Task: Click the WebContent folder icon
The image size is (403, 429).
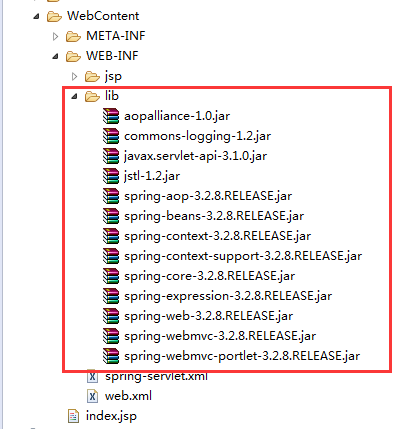Action: (x=54, y=16)
